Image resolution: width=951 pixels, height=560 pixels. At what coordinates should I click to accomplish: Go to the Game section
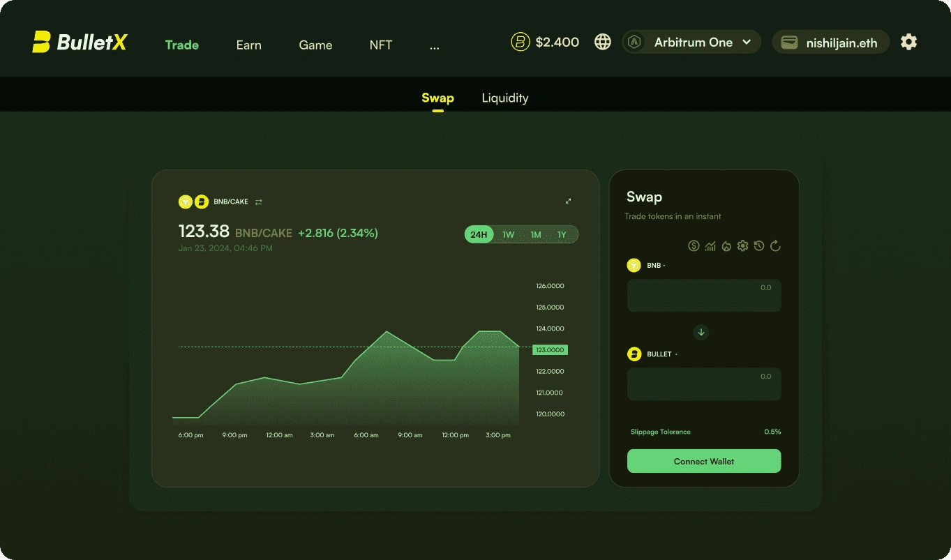(x=315, y=45)
